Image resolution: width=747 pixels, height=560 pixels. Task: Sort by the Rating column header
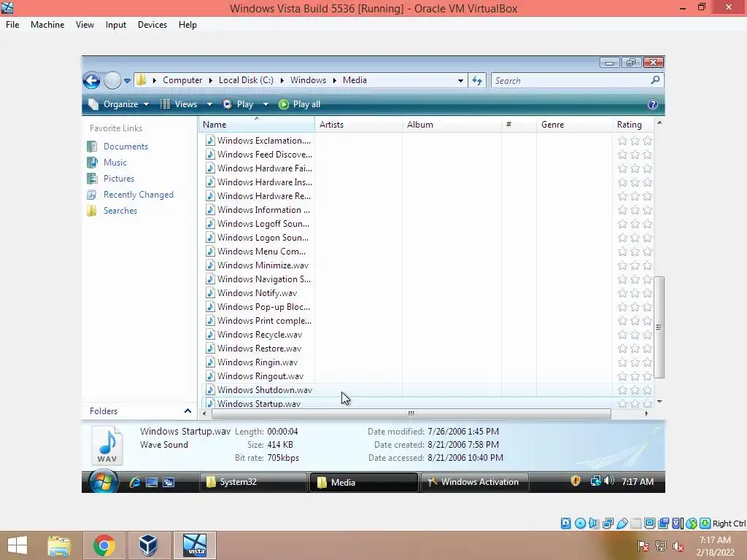pos(632,124)
